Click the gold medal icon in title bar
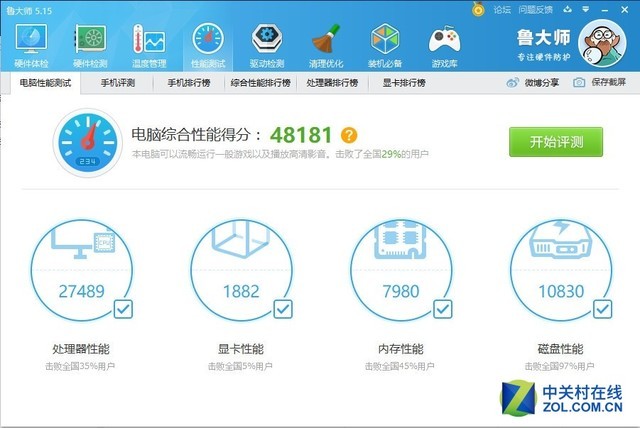This screenshot has width=640, height=428. pyautogui.click(x=478, y=9)
